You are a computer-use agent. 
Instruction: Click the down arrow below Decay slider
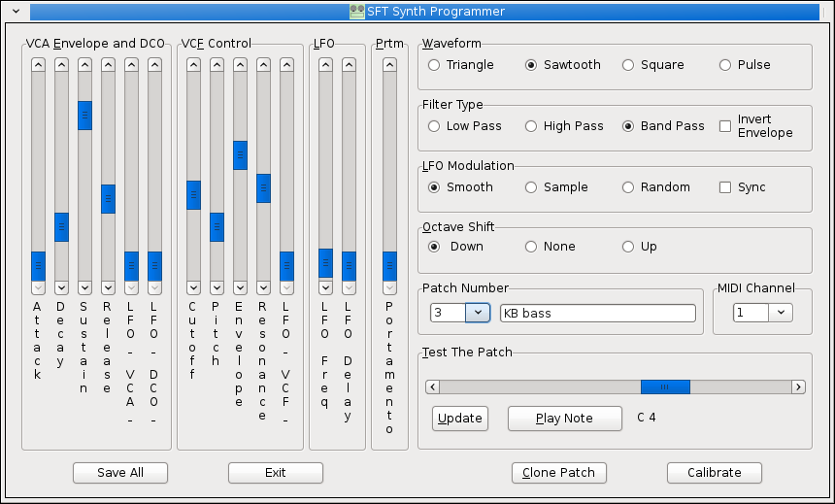coord(61,287)
